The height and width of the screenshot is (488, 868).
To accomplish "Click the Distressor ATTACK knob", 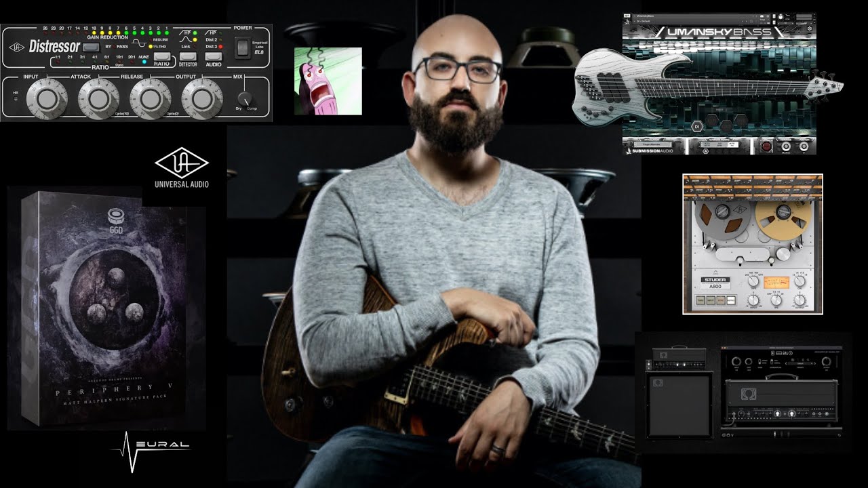I will point(99,99).
